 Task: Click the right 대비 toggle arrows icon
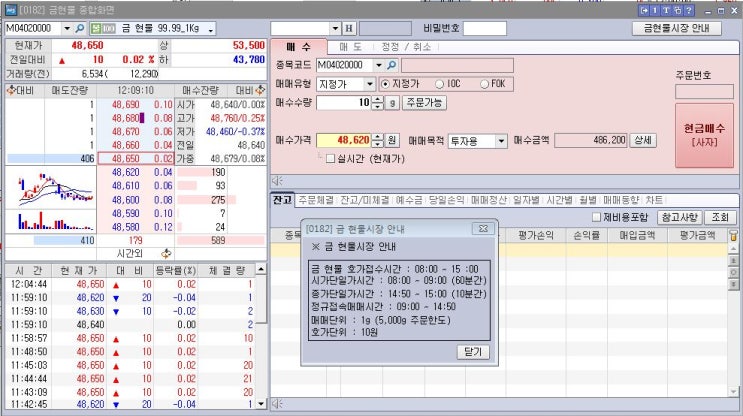click(x=260, y=90)
